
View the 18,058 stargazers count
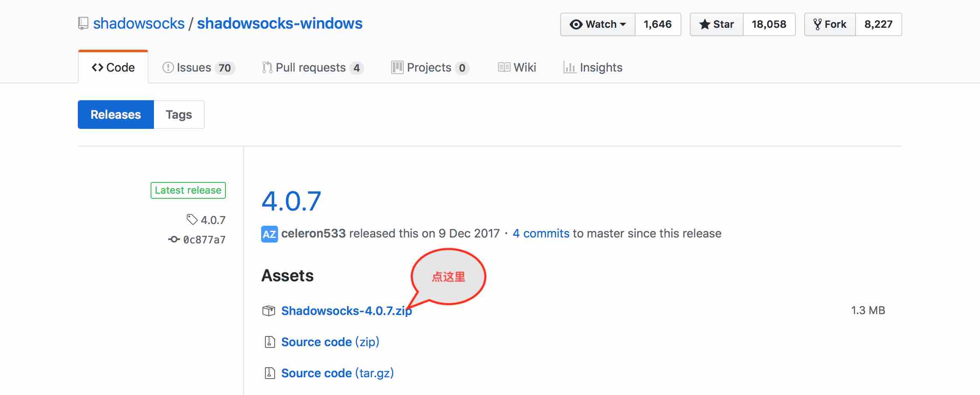click(769, 24)
